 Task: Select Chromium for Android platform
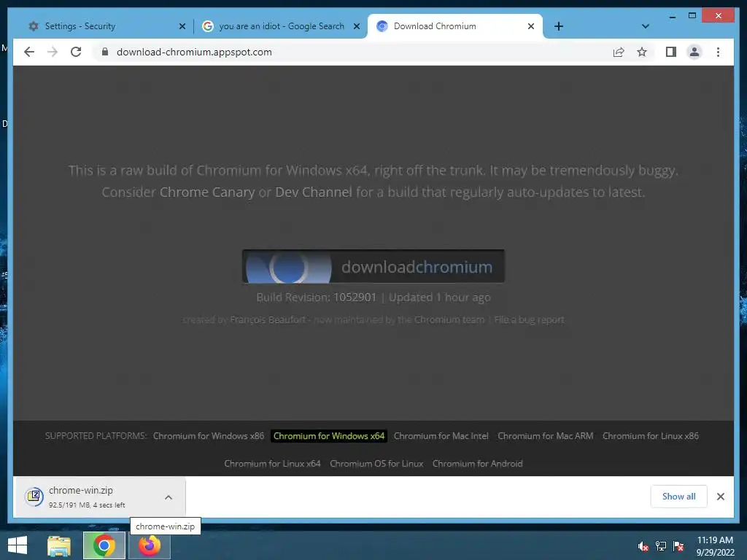pos(477,463)
